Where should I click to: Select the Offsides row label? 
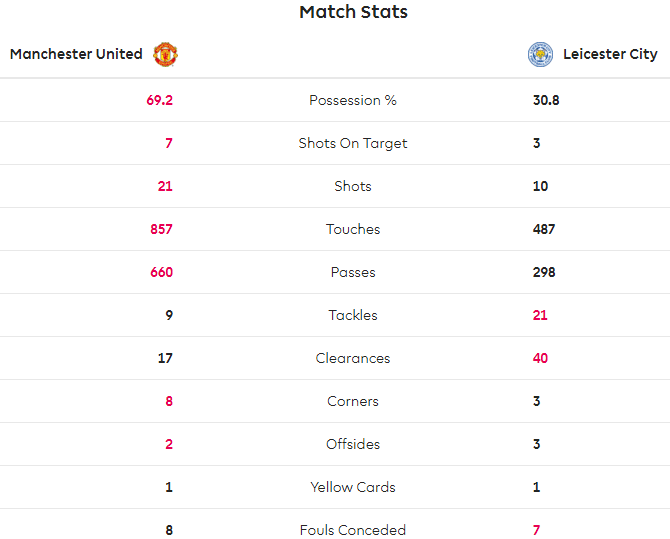click(x=353, y=444)
